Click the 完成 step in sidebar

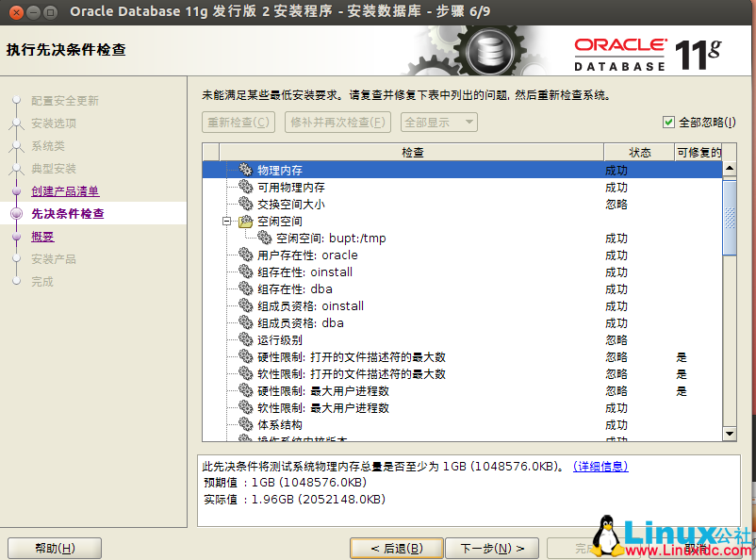pos(42,282)
